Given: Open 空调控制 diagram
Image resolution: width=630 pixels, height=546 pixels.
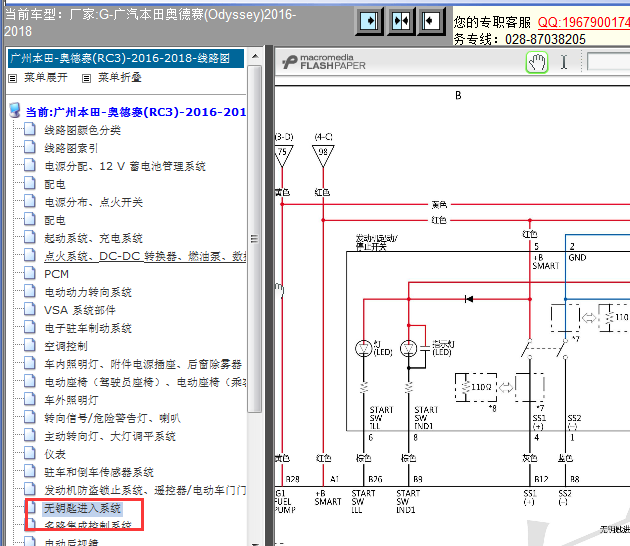Looking at the screenshot, I should [x=66, y=346].
